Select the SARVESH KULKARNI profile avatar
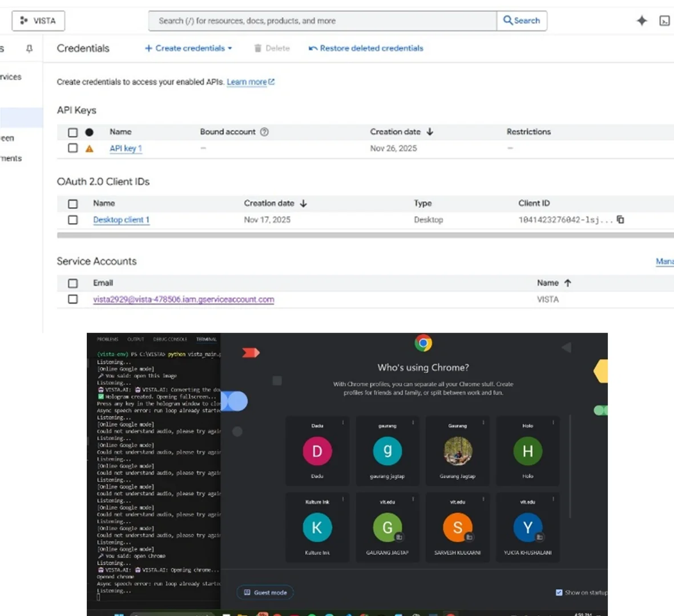 [458, 527]
